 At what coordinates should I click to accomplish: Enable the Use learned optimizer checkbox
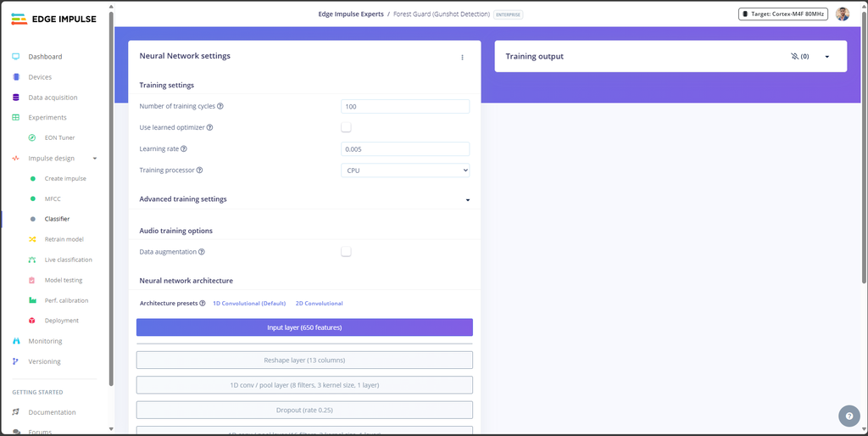point(346,127)
